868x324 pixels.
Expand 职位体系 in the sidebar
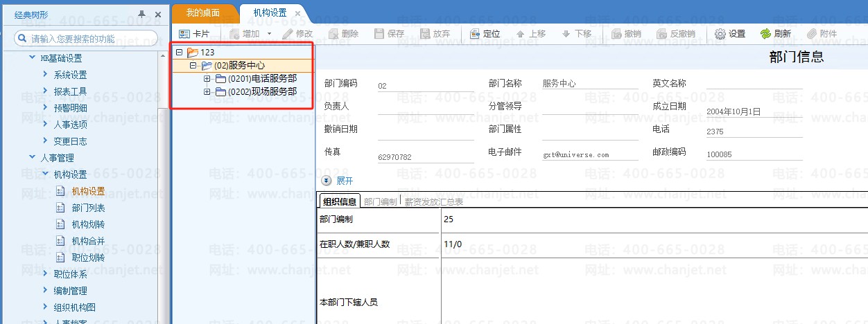(x=45, y=274)
